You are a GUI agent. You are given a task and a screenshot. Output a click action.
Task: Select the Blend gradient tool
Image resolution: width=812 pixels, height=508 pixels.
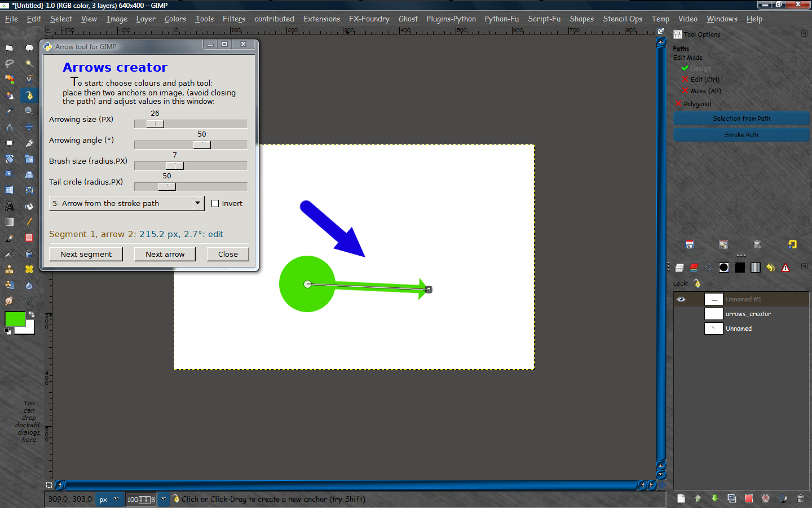[10, 221]
